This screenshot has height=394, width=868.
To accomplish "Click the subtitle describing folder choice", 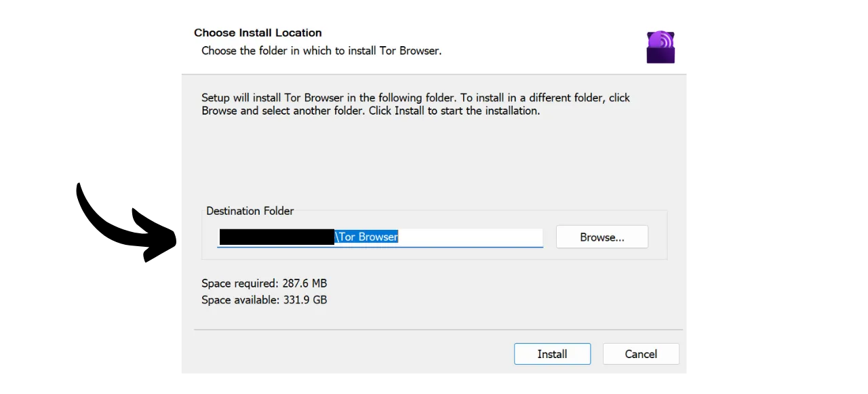I will click(321, 50).
